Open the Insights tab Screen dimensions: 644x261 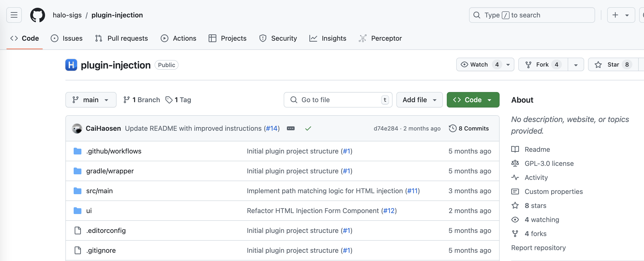coord(328,38)
